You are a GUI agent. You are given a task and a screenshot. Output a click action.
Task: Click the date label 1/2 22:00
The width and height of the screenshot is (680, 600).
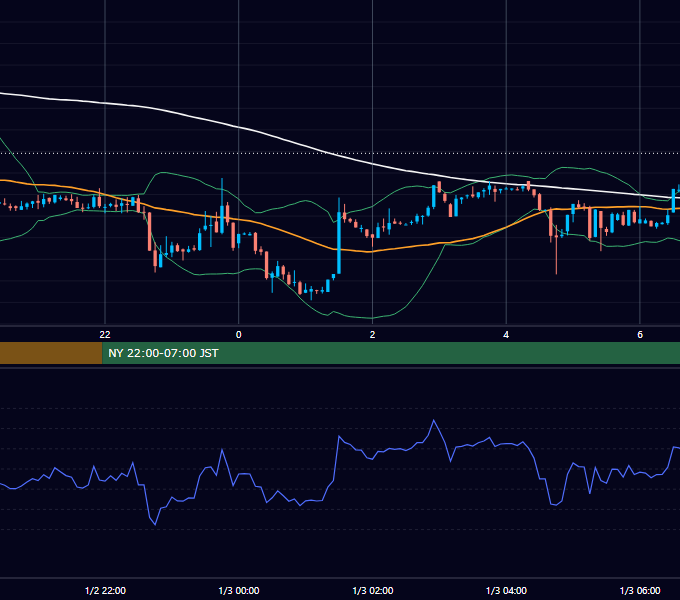[105, 590]
